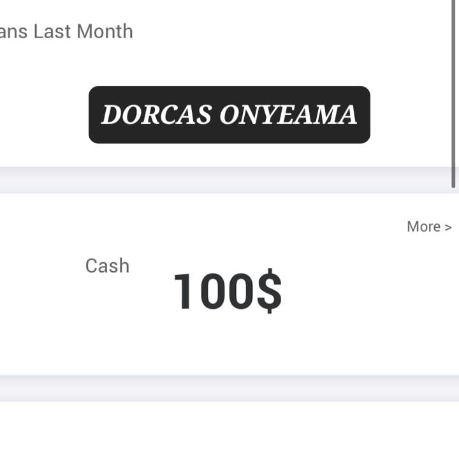Click the word More in the top-right link
The width and height of the screenshot is (459, 476).
click(x=424, y=227)
